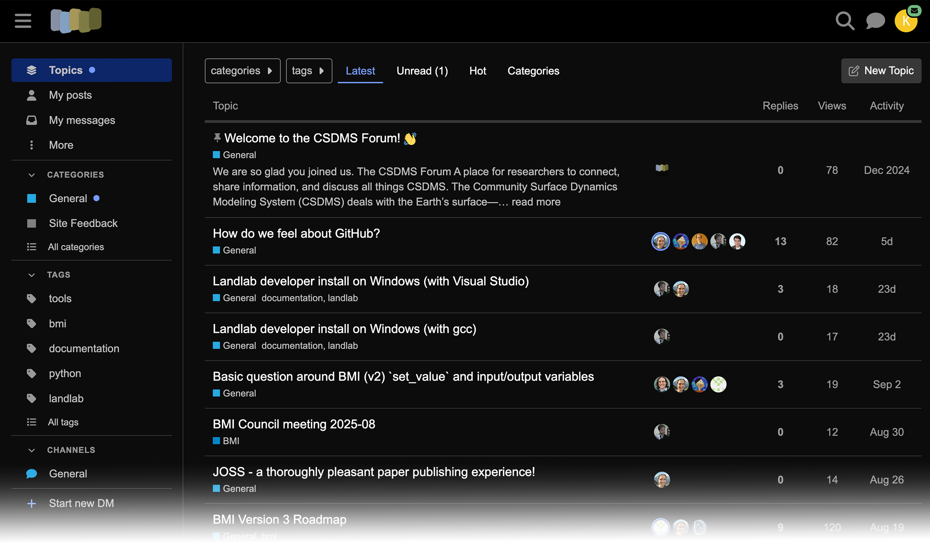Open the hamburger sidebar menu
The image size is (930, 560).
tap(23, 21)
